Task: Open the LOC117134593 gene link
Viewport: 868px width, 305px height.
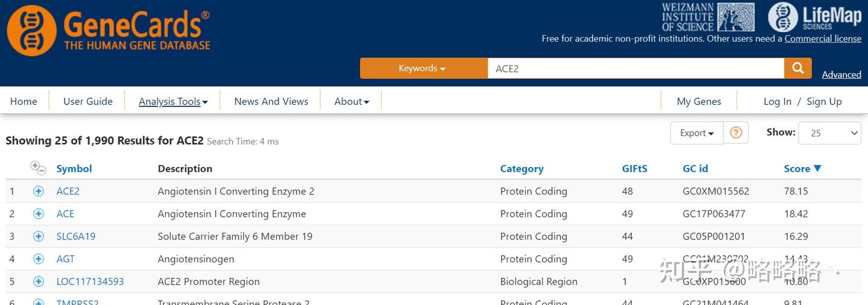Action: [90, 281]
